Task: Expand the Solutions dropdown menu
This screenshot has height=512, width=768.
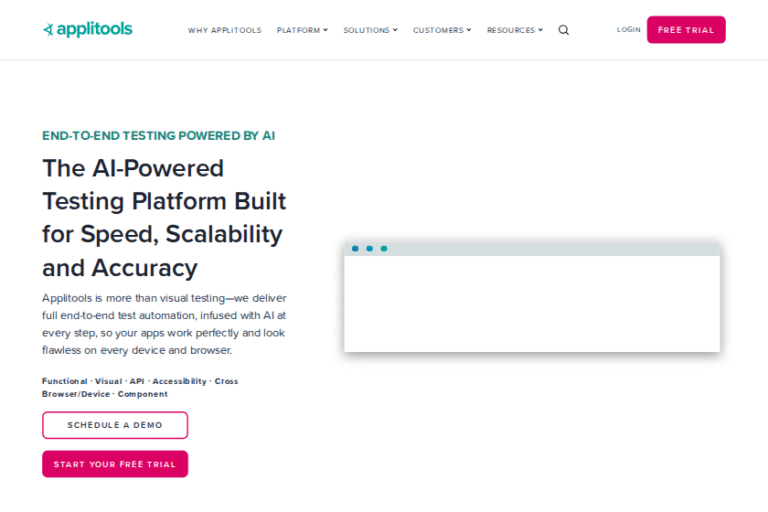Action: [x=370, y=30]
